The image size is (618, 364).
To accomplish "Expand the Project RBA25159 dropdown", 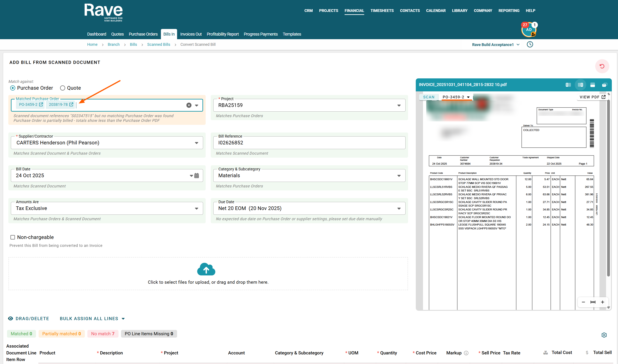I will (x=399, y=105).
